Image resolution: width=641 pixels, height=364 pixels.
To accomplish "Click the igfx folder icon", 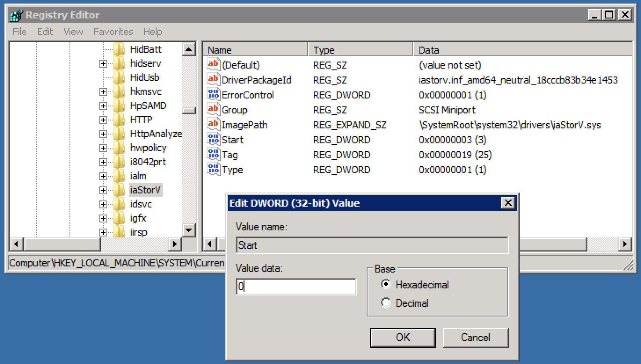I will point(119,218).
